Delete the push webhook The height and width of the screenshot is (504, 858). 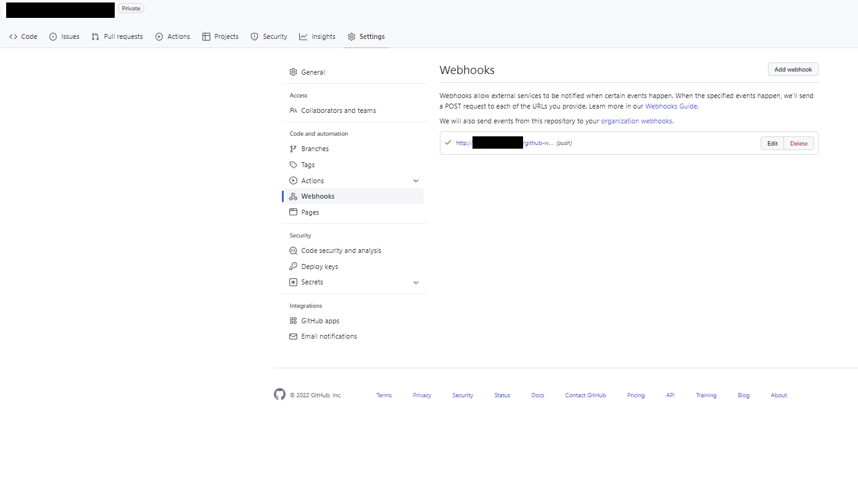pyautogui.click(x=799, y=143)
